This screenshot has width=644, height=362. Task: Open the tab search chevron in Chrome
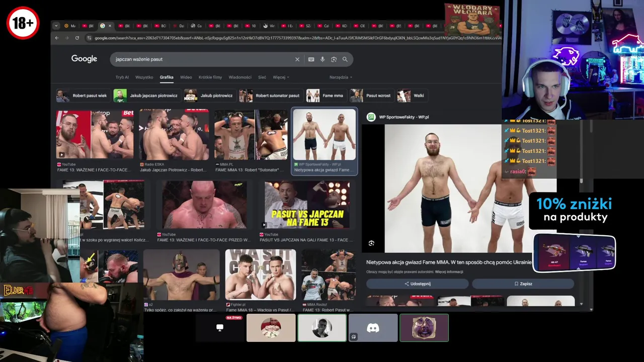coord(56,26)
